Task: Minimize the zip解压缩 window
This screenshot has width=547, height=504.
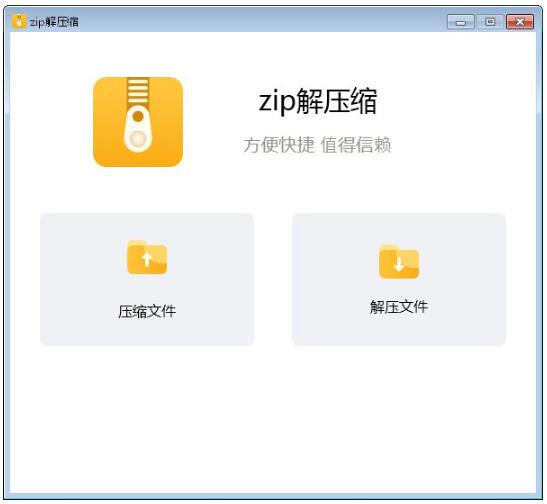Action: (x=460, y=22)
